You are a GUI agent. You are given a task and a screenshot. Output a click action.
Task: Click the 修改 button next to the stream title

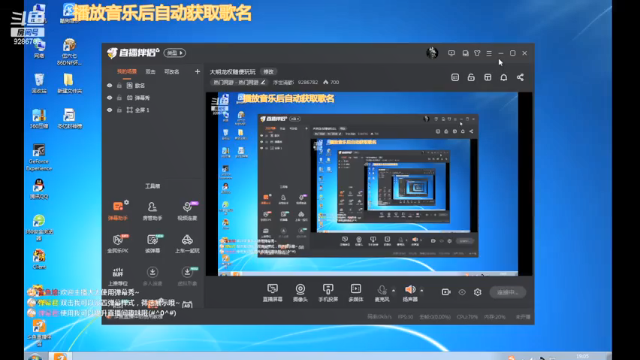pyautogui.click(x=268, y=71)
